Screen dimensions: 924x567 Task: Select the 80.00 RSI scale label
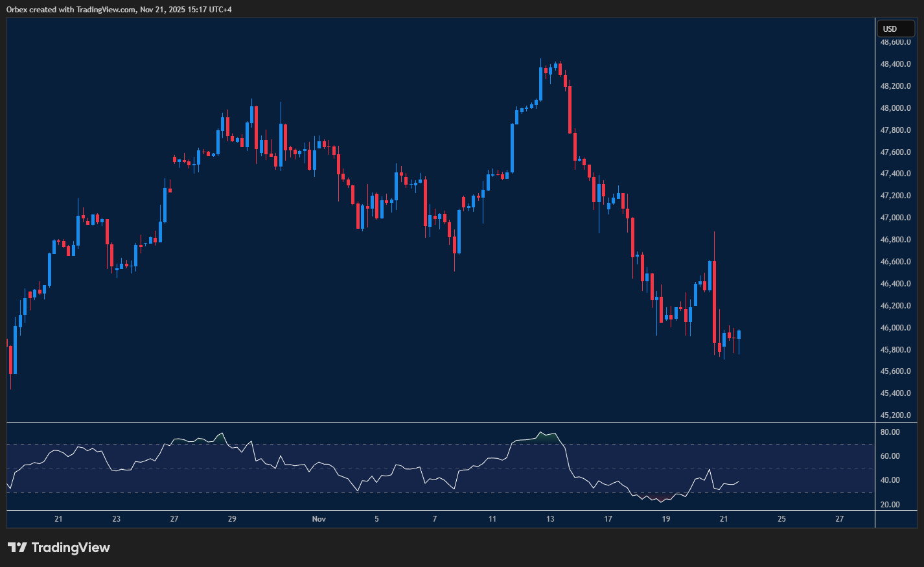click(x=890, y=432)
